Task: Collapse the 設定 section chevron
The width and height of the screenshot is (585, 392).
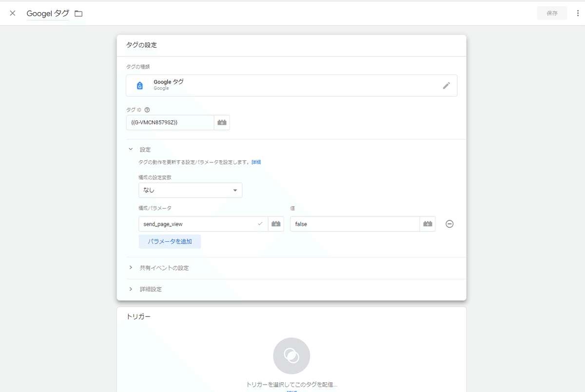Action: point(130,149)
